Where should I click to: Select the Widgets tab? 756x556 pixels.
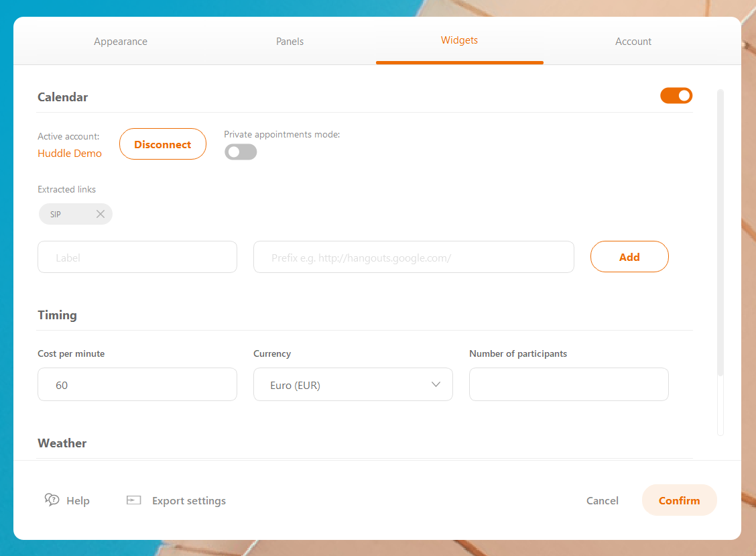459,40
